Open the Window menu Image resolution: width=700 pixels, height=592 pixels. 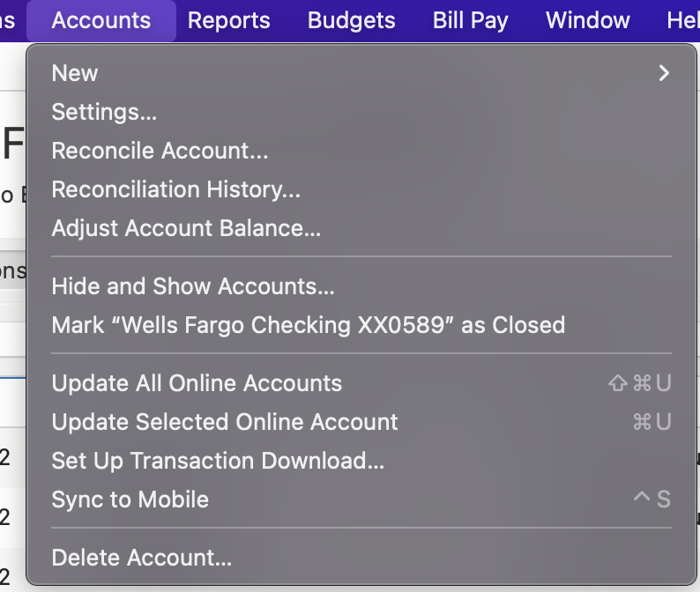coord(587,20)
